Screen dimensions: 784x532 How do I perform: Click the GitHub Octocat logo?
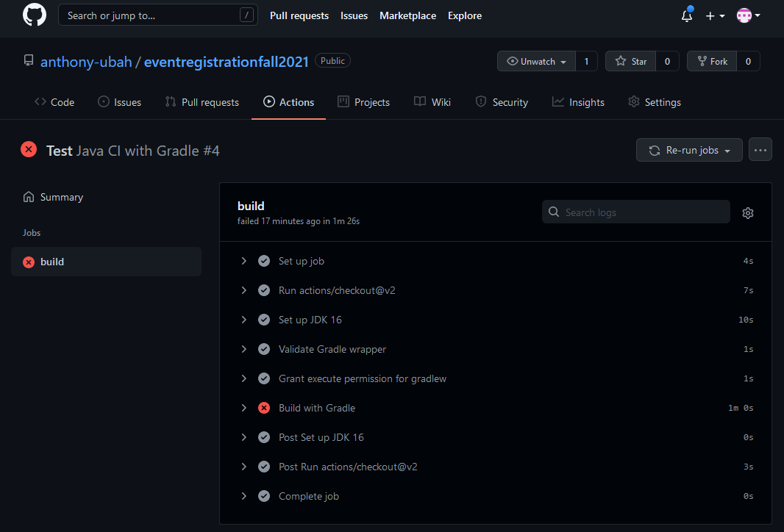coord(35,15)
